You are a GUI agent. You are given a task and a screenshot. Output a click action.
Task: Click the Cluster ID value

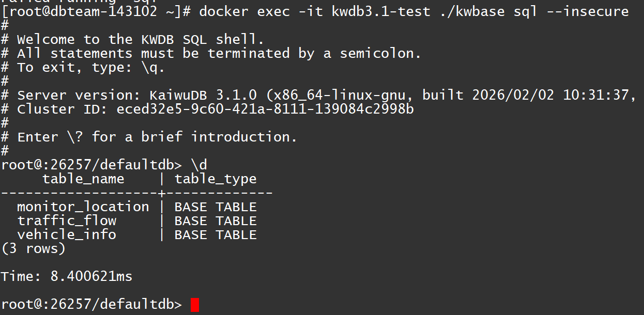coord(265,109)
